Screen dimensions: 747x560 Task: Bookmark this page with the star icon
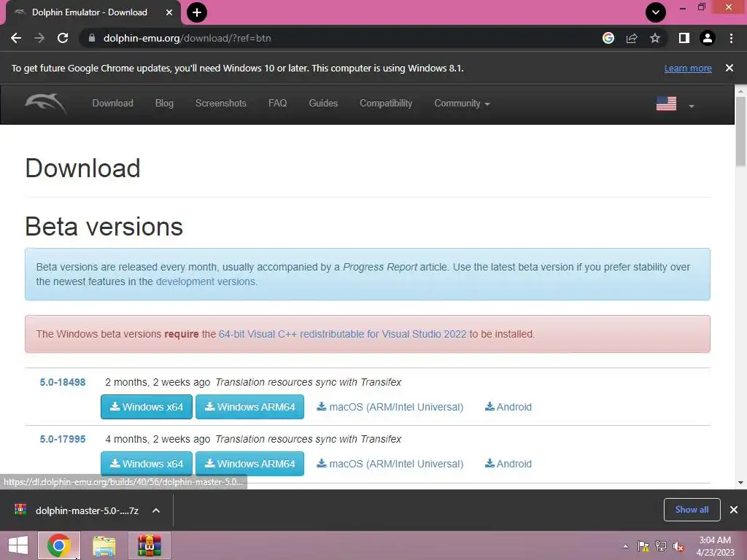[x=655, y=38]
